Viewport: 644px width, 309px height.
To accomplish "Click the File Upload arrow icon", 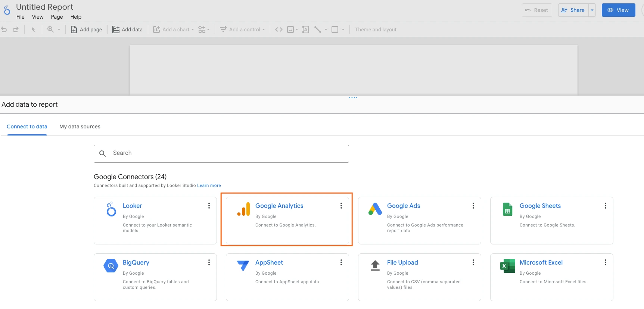I will (375, 265).
